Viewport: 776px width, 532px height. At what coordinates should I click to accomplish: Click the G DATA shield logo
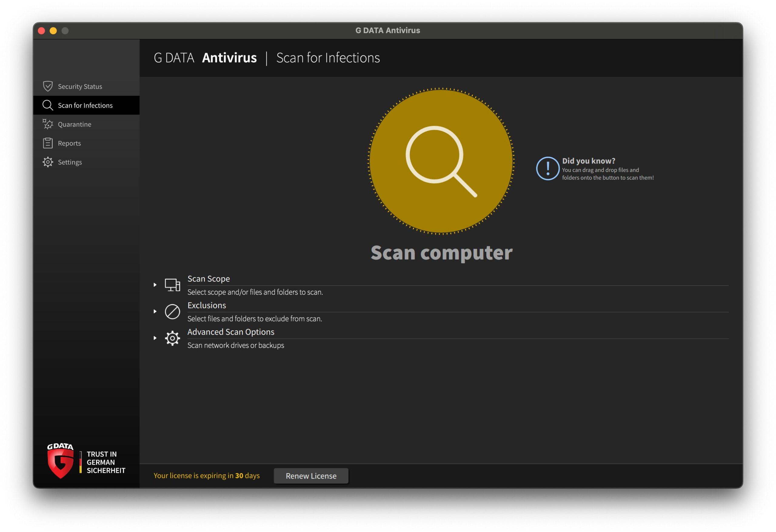point(60,461)
